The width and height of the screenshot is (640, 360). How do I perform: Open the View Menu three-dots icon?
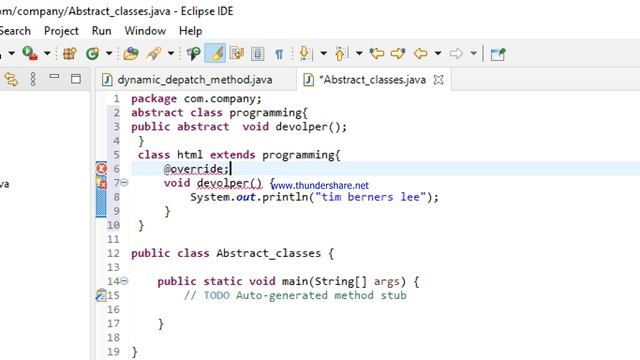click(33, 79)
